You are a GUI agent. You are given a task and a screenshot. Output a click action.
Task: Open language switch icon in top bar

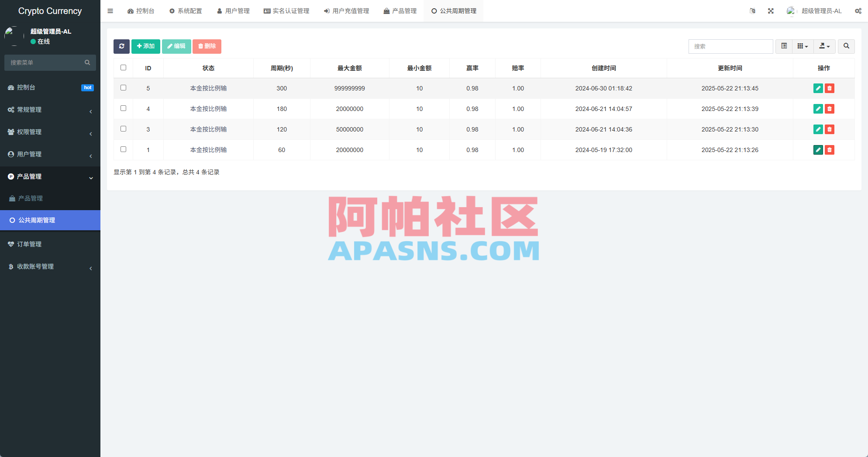752,11
